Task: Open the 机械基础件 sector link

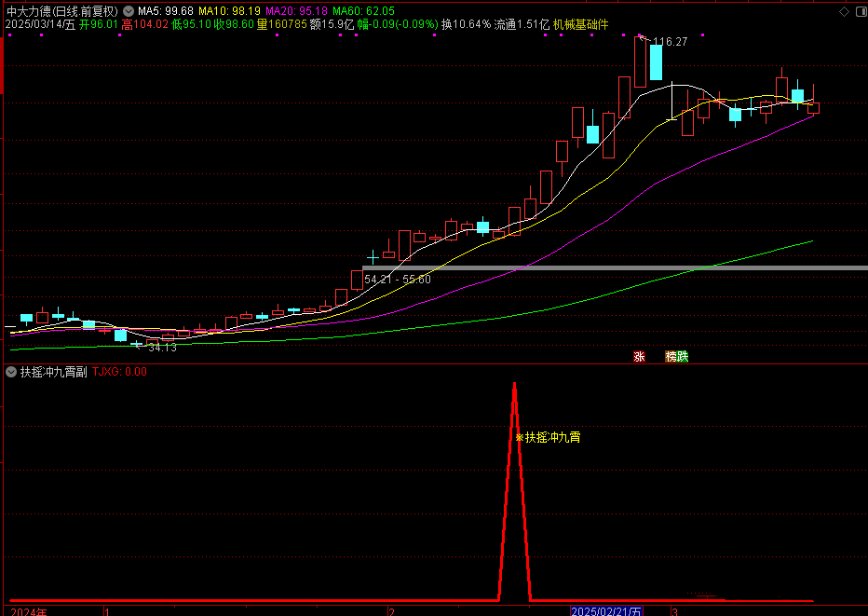Action: click(x=580, y=24)
